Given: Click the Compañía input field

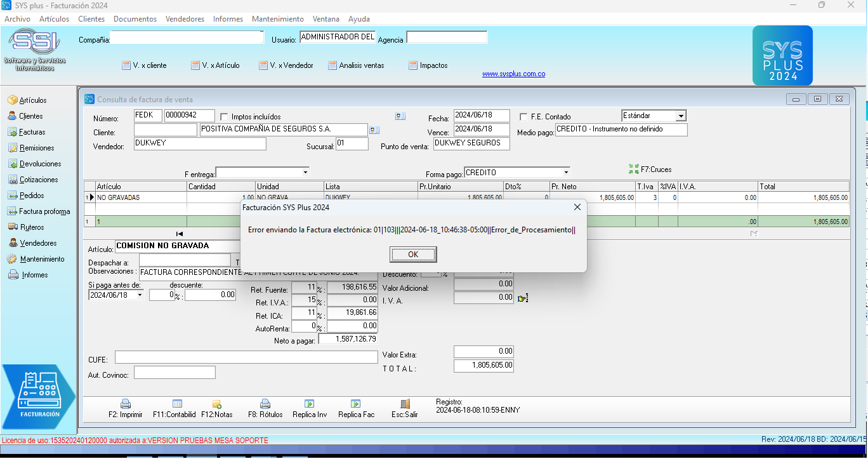Looking at the screenshot, I should tap(187, 37).
